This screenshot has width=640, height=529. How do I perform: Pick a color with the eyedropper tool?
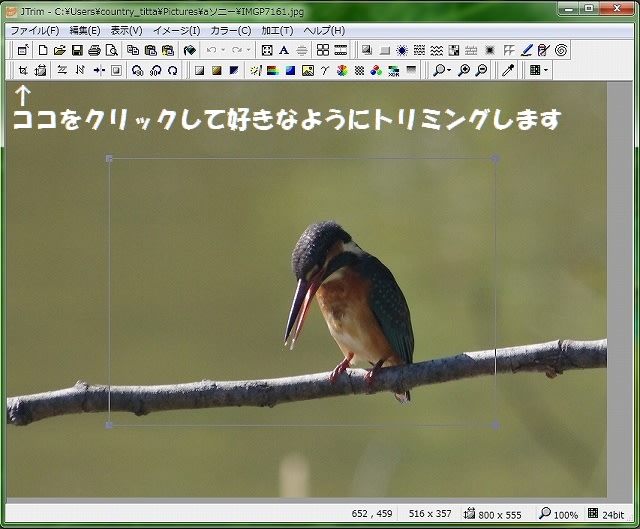pos(508,71)
